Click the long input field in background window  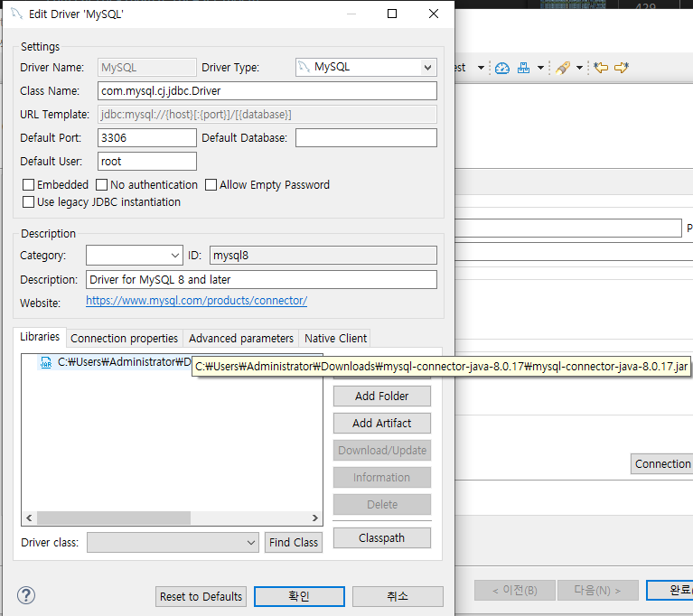pos(568,228)
